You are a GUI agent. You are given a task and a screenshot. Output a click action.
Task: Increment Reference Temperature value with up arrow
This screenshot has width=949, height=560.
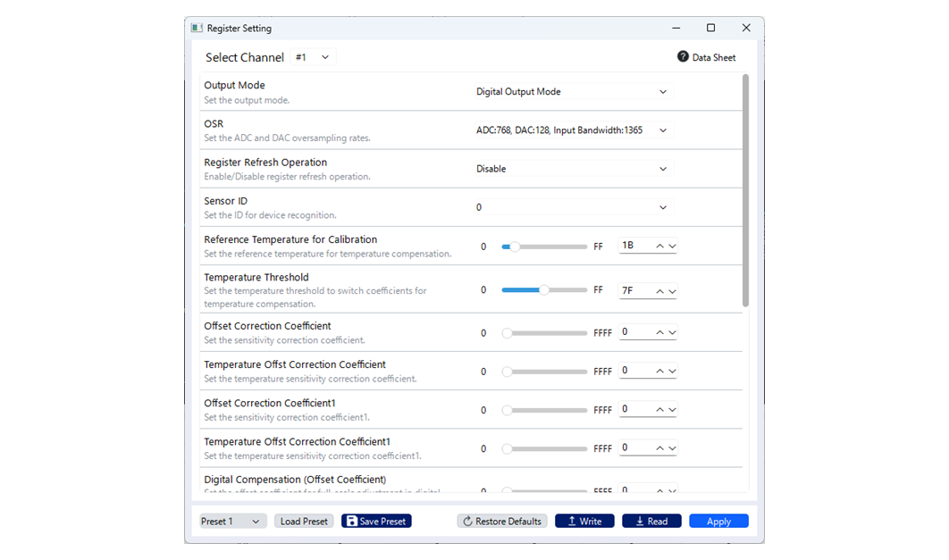tap(659, 247)
